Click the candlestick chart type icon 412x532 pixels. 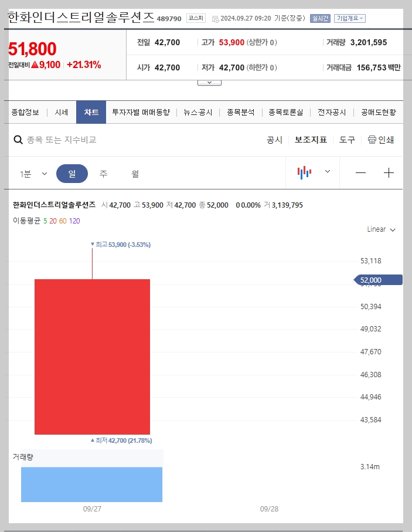304,172
